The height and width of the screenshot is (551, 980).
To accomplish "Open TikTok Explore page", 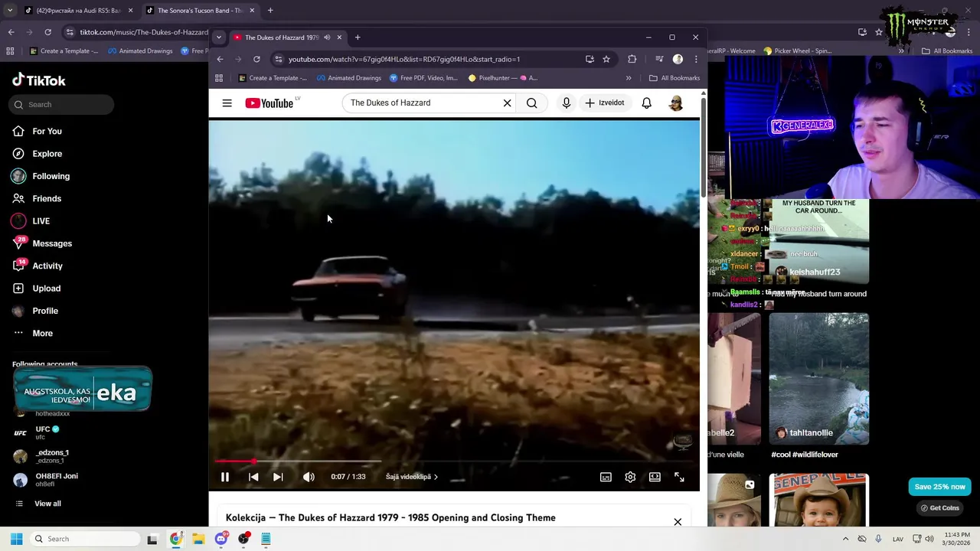I will click(x=47, y=154).
